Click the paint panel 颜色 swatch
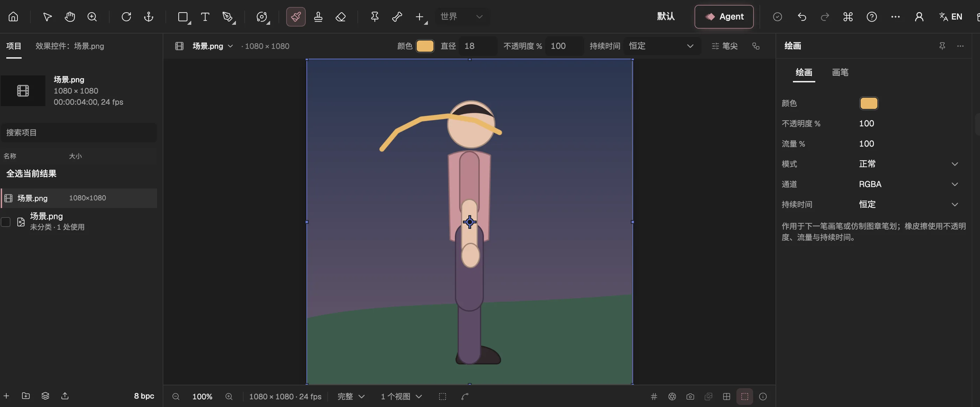This screenshot has height=407, width=980. pyautogui.click(x=869, y=103)
